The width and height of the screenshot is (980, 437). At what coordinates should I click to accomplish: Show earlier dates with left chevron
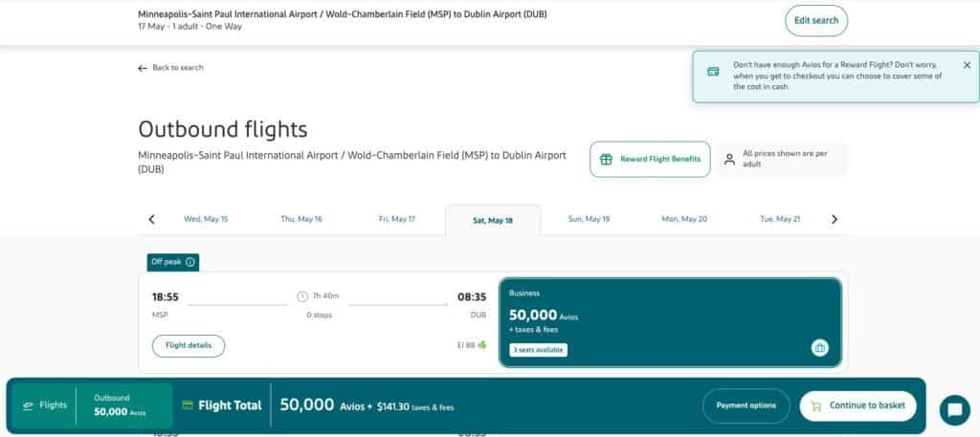pyautogui.click(x=151, y=219)
